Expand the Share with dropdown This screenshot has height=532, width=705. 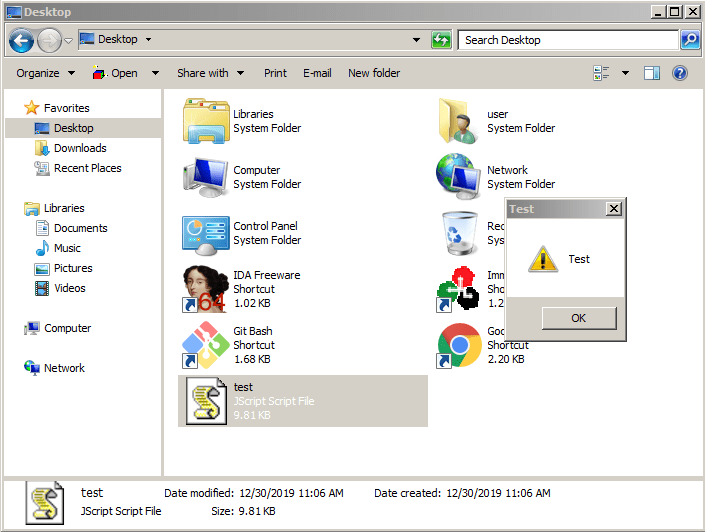pyautogui.click(x=210, y=73)
